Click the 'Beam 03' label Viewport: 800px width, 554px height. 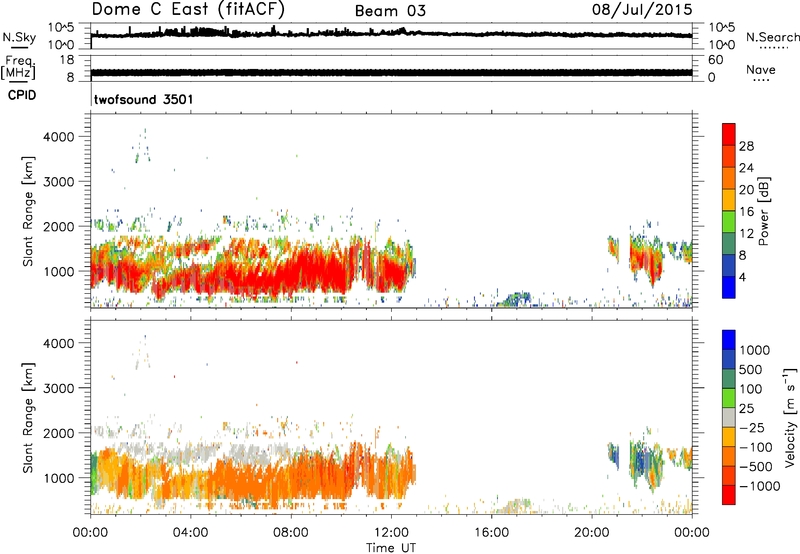pos(390,11)
